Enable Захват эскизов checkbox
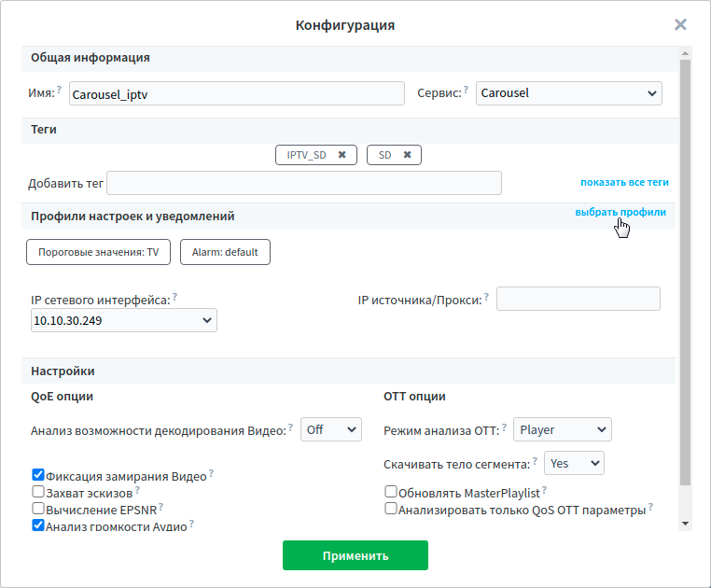 click(x=38, y=491)
